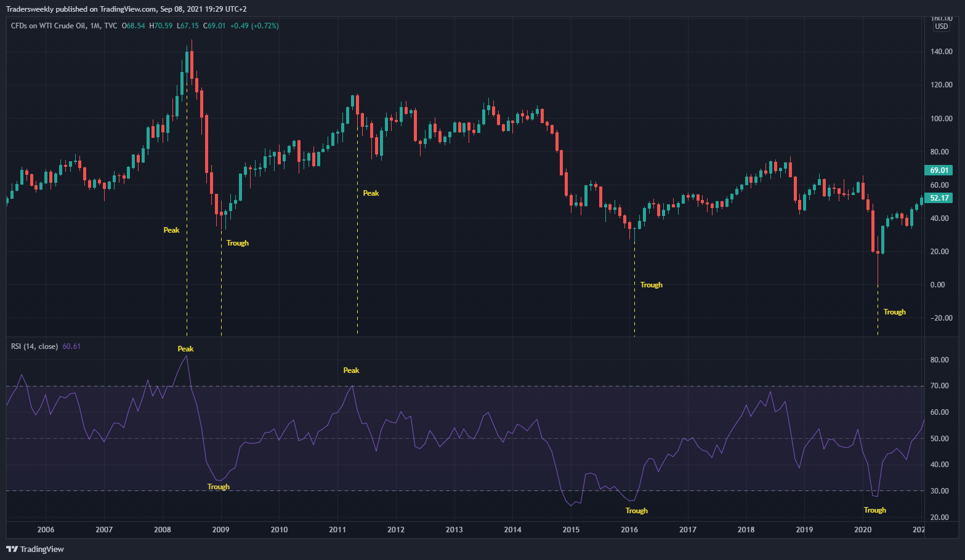
Task: Click the 2010 label on time axis
Action: (279, 530)
